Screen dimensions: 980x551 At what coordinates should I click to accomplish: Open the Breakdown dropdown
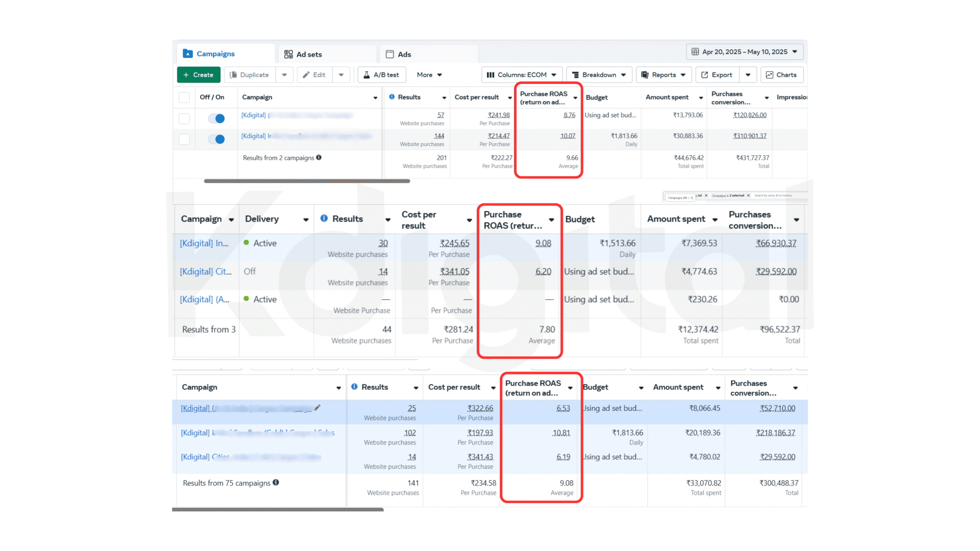tap(599, 75)
